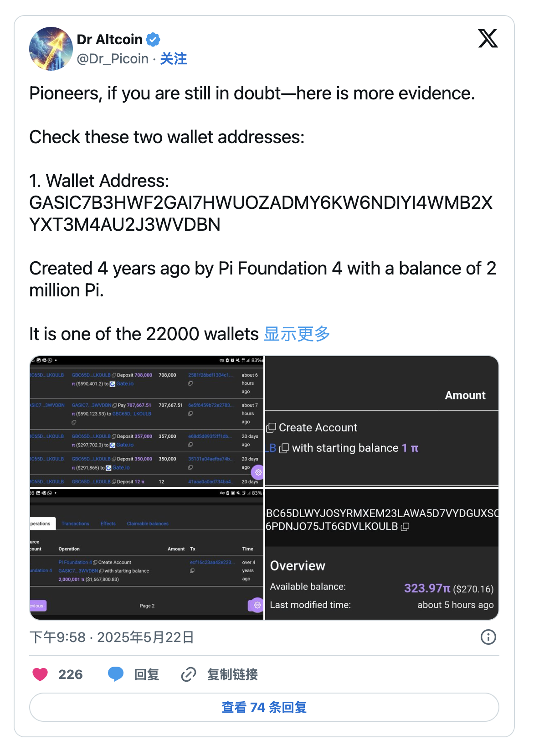Click the copy link chain icon
The image size is (534, 756).
point(189,674)
